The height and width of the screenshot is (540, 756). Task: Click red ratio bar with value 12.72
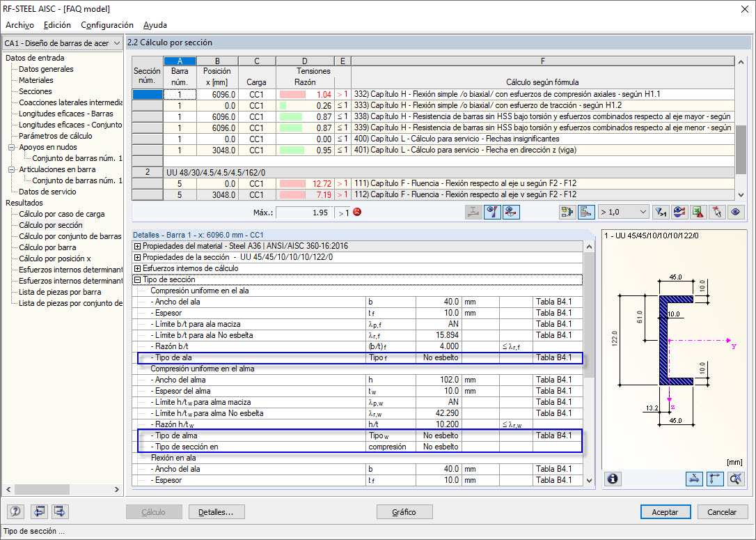point(292,184)
